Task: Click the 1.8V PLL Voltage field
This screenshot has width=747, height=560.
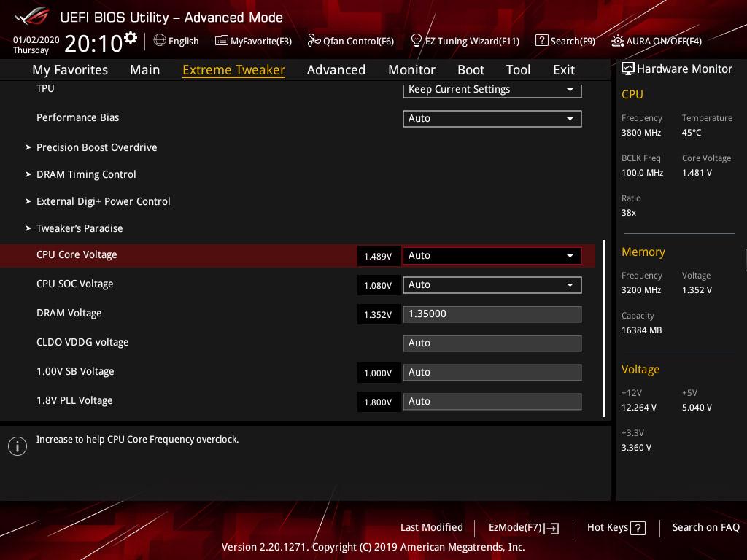Action: (492, 402)
